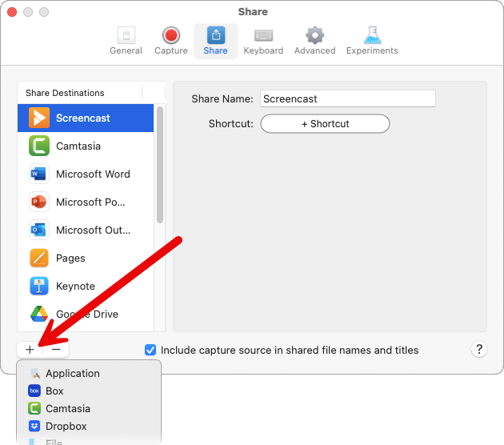The image size is (504, 445).
Task: Remove destination with the minus button
Action: coord(56,350)
